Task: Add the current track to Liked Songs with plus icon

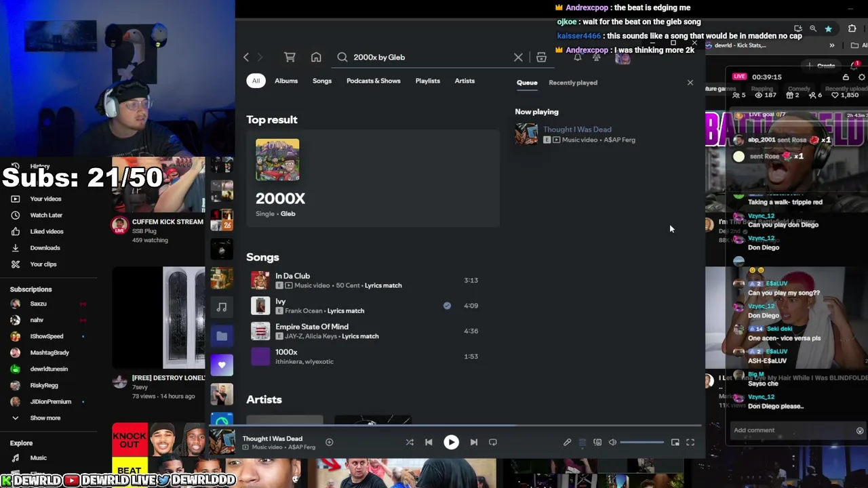Action: click(329, 443)
